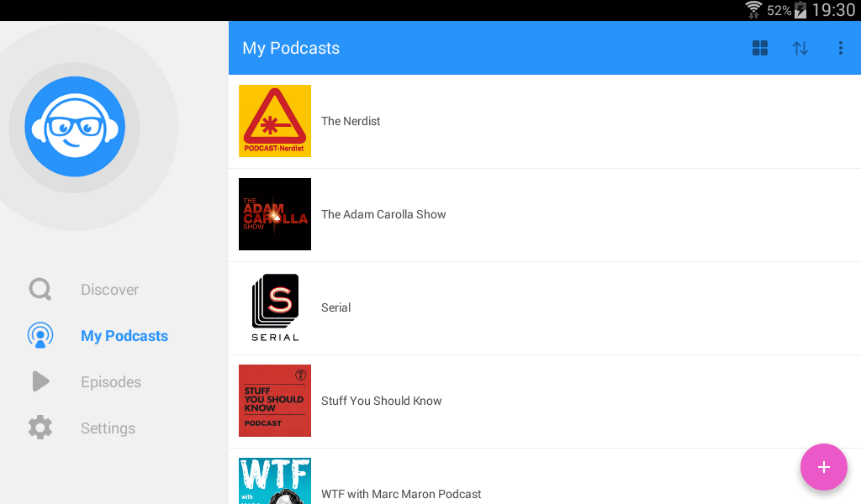Viewport: 861px width, 504px height.
Task: Tap the Wi-Fi status icon
Action: 753,10
